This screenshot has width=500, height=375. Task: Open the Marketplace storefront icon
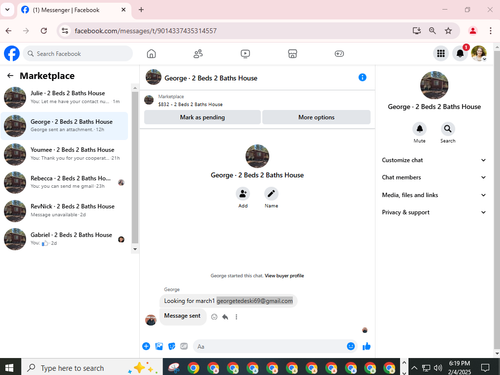(292, 54)
